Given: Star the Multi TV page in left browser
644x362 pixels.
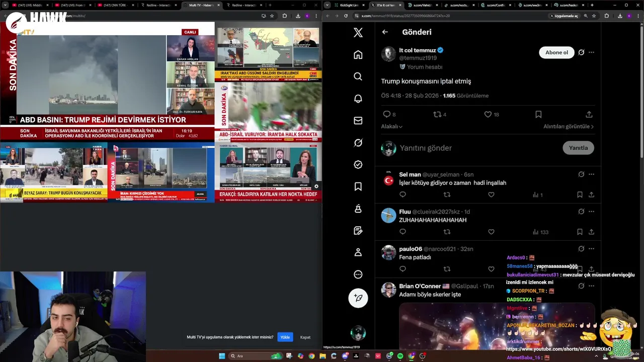Looking at the screenshot, I should tap(272, 16).
